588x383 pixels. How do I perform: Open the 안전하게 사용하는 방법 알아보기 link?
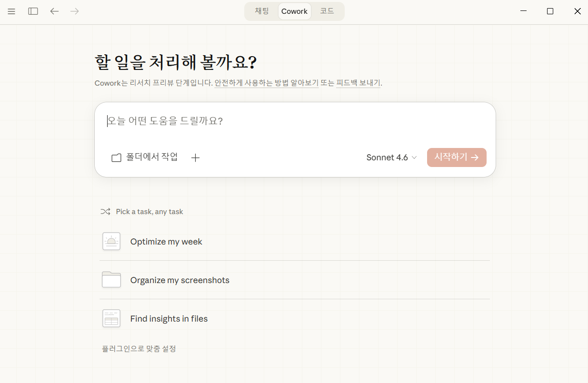[266, 83]
